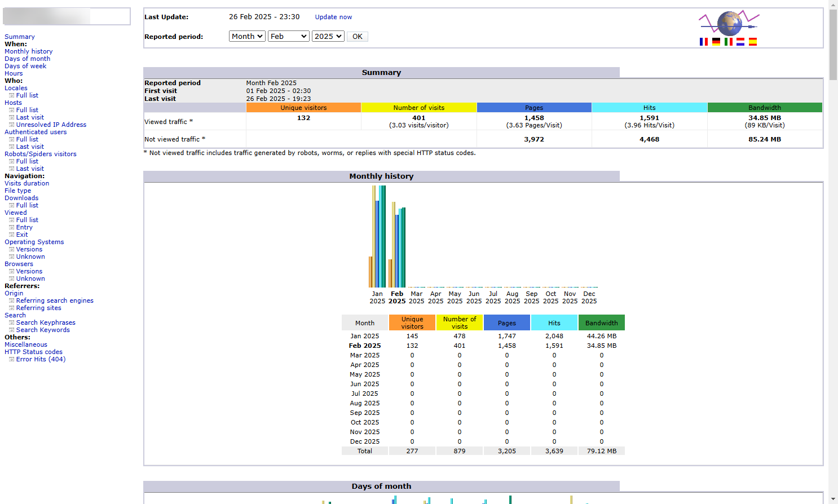838x504 pixels.
Task: Click page icon beside Hosts Full list
Action: click(x=11, y=110)
